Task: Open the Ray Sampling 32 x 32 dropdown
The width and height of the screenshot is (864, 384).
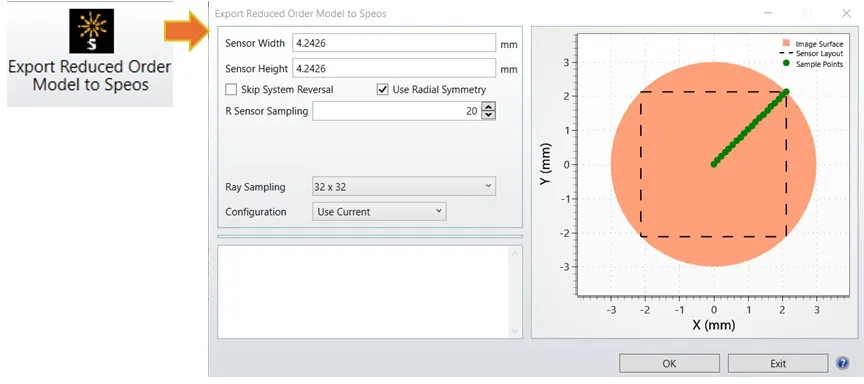Action: [x=404, y=187]
